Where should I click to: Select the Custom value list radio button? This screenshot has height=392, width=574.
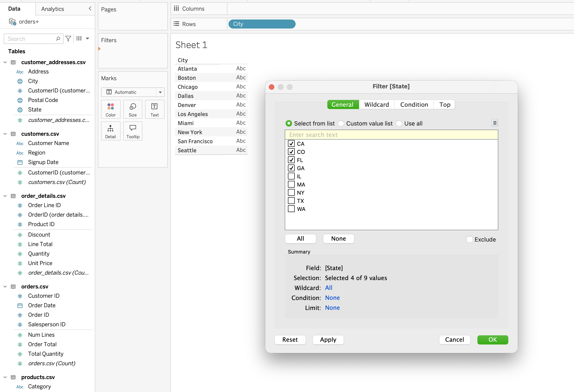(341, 123)
